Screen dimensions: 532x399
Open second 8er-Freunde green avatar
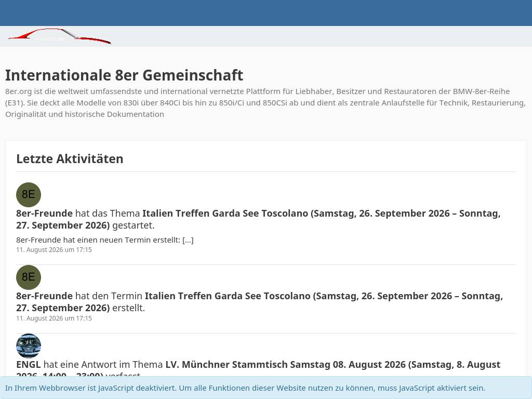pyautogui.click(x=29, y=277)
